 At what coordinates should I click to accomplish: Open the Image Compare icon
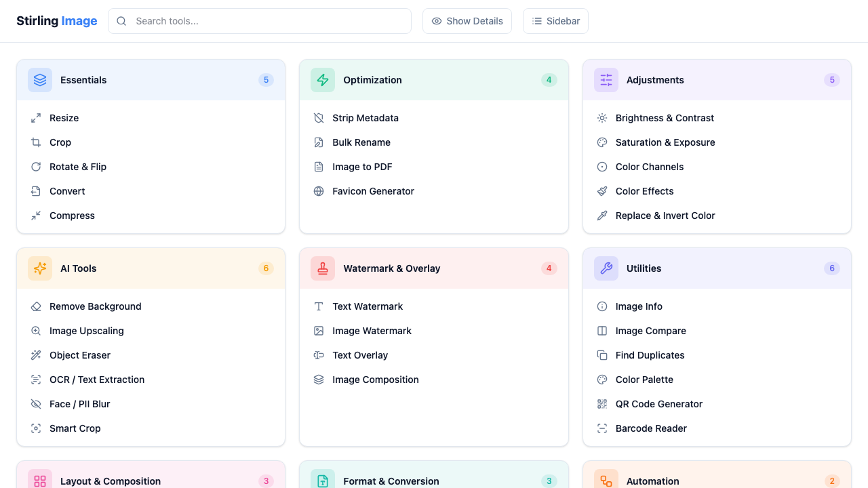602,331
